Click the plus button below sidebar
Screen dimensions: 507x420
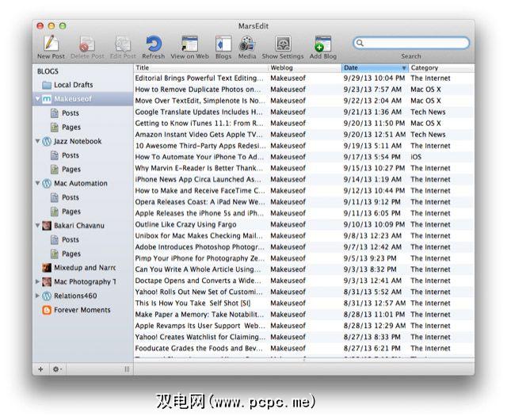coord(40,369)
